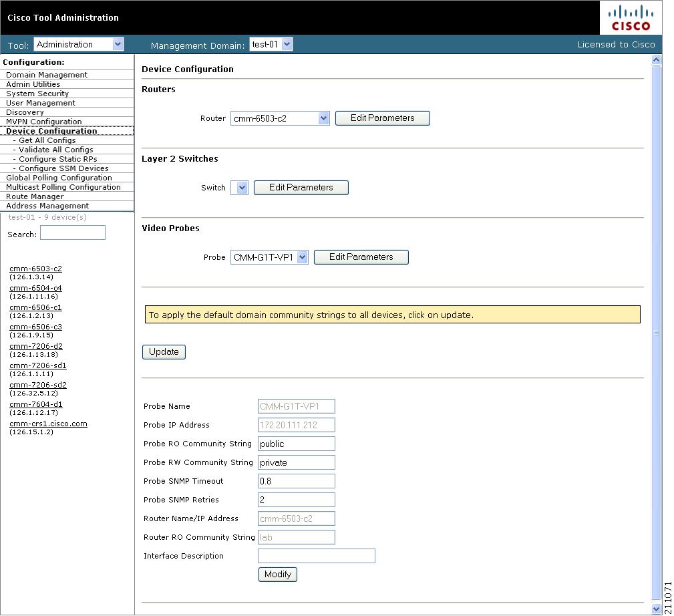
Task: Click the Update button
Action: (x=163, y=351)
